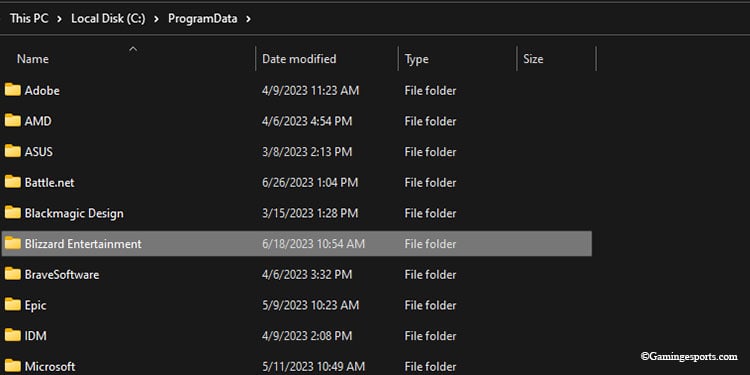Click date 6/26/2023 1:04 PM
The image size is (750, 375).
310,182
